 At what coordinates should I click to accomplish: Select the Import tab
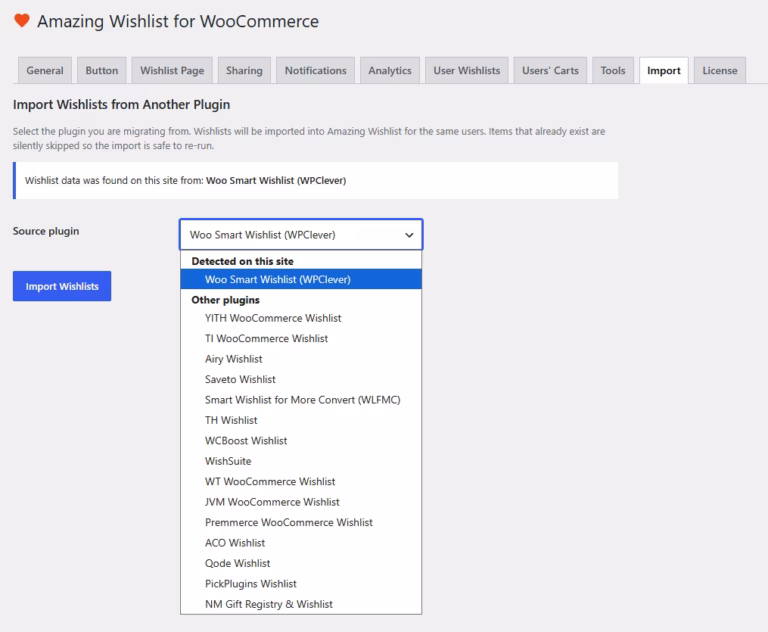point(664,71)
